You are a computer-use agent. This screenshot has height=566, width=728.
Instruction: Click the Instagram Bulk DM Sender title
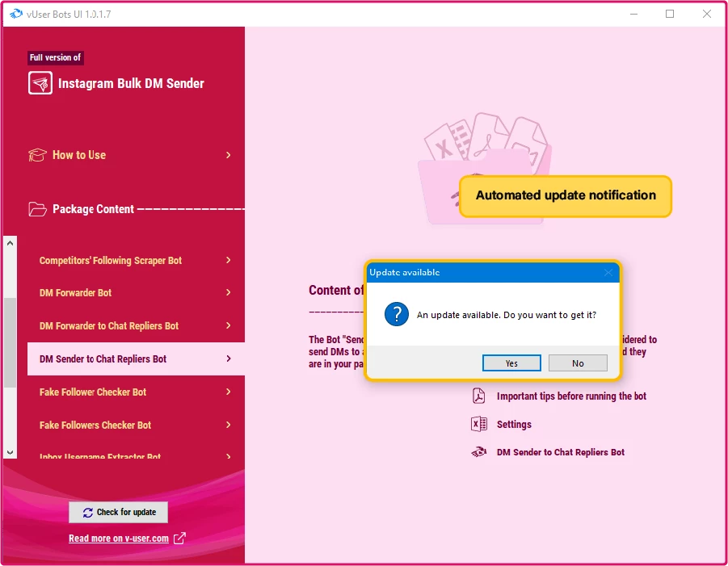click(x=131, y=83)
